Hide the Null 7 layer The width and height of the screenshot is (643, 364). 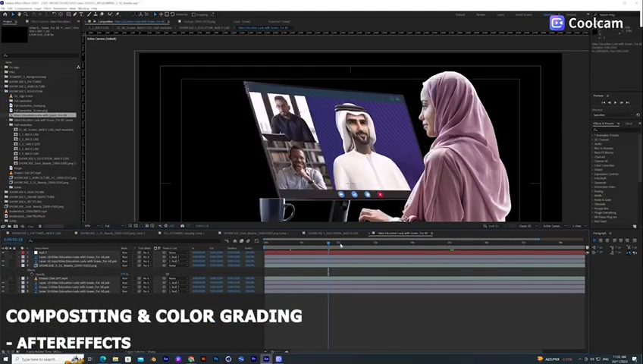click(x=3, y=253)
